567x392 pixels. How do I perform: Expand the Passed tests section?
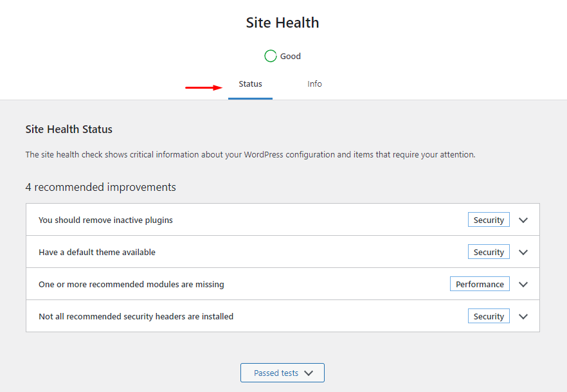[282, 373]
